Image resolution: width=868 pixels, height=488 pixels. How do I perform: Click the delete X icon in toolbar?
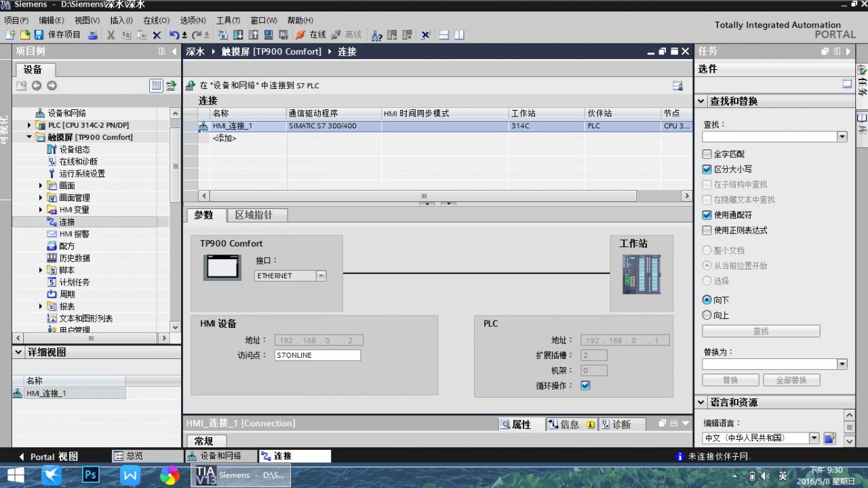click(x=157, y=35)
